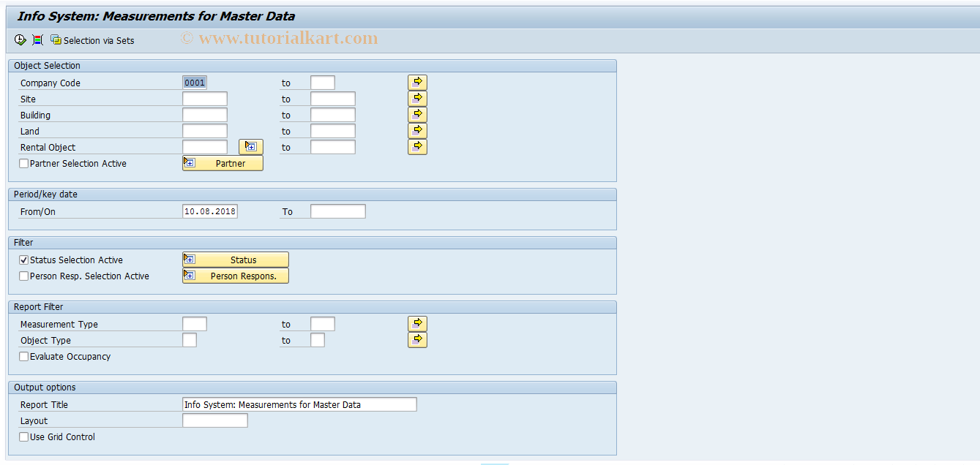Open multiple selection arrow for Object Type

[417, 340]
